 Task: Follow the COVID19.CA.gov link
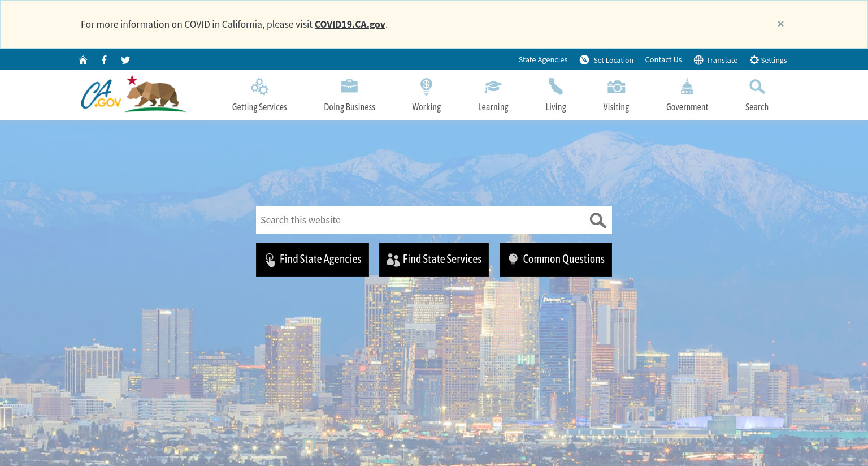(x=350, y=24)
